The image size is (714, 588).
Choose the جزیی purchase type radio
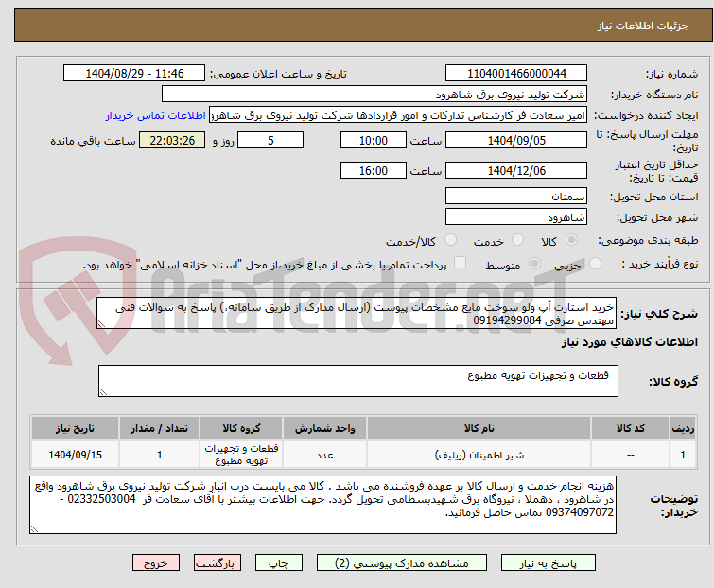click(x=595, y=264)
